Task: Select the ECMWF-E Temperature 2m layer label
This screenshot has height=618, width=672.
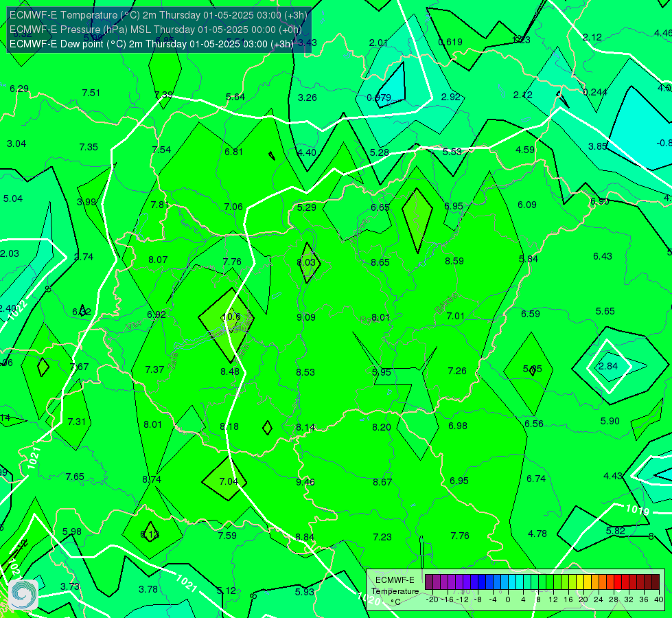Action: [158, 15]
